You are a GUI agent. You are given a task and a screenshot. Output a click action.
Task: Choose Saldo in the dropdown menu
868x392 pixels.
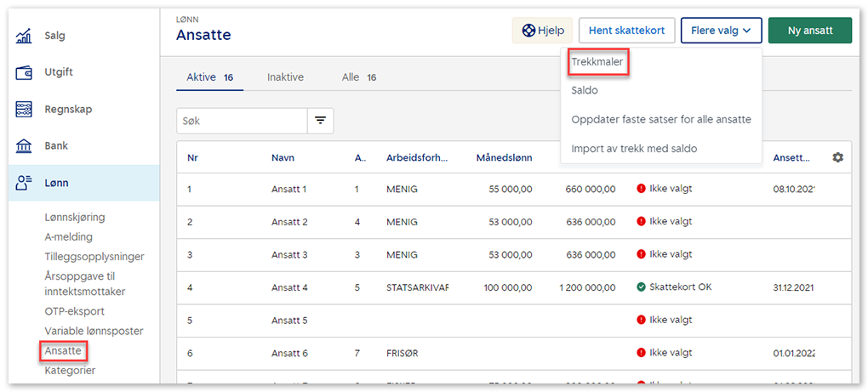pyautogui.click(x=585, y=90)
